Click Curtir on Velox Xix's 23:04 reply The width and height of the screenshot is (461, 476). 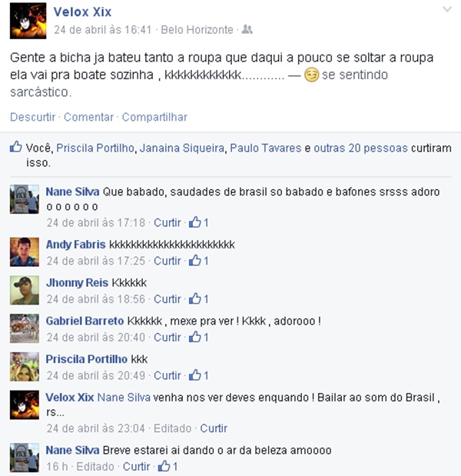214,428
